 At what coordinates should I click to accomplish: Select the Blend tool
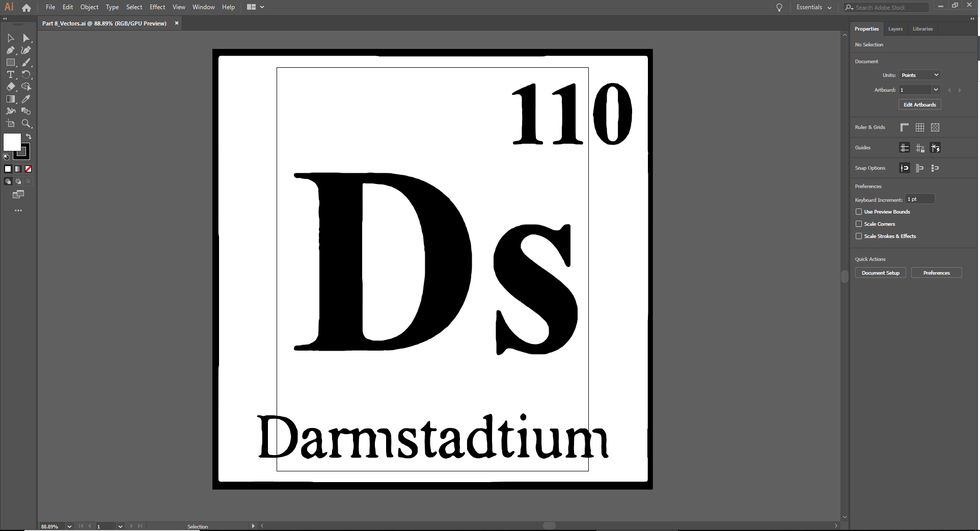(x=26, y=111)
